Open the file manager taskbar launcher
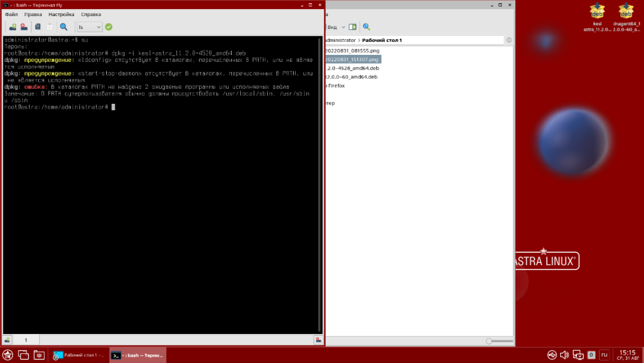 (39, 355)
